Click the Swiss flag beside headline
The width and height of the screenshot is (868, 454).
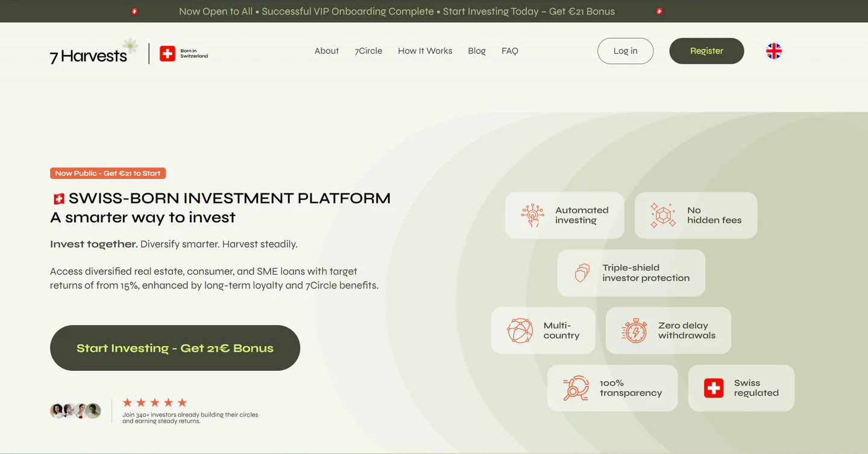pyautogui.click(x=58, y=199)
